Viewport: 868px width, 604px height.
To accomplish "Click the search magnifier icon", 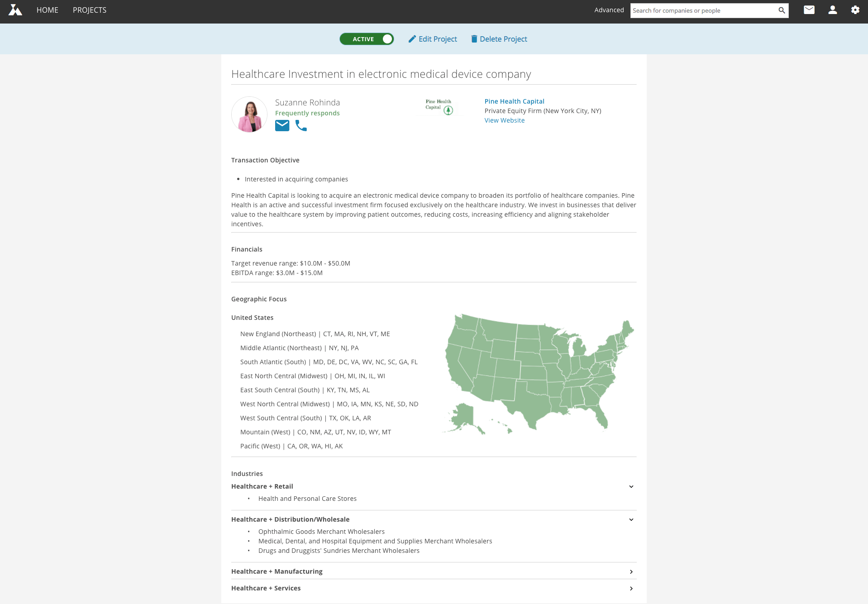I will (782, 10).
